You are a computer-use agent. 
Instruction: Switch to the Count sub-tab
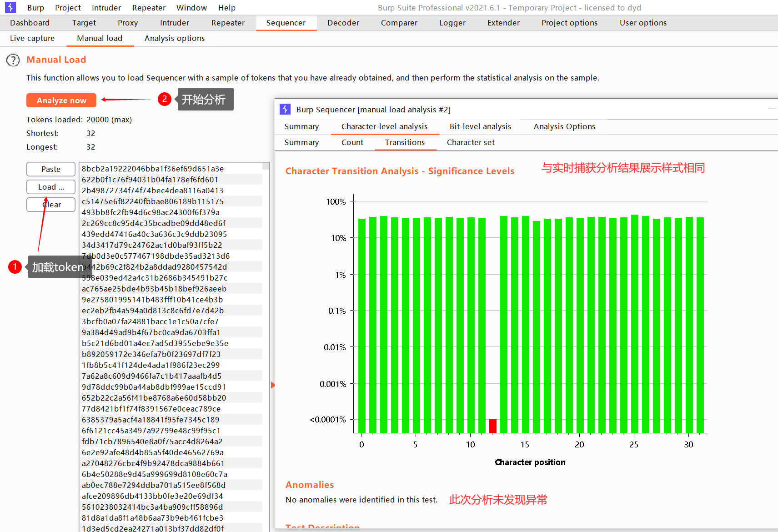(352, 142)
